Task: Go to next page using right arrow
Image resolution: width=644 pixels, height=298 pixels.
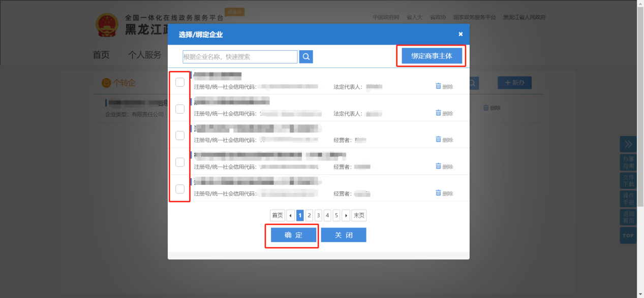Action: pyautogui.click(x=346, y=216)
